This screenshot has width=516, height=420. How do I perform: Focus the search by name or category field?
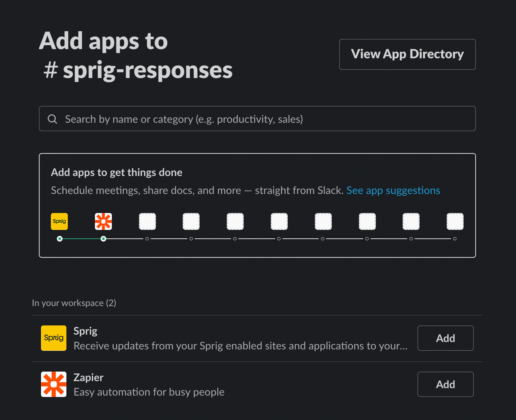(x=257, y=119)
